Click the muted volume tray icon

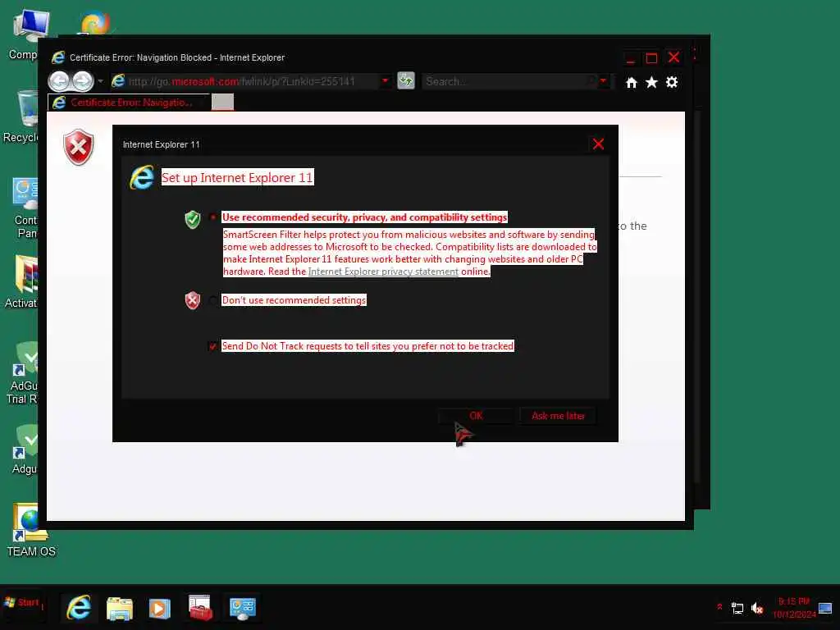point(757,608)
